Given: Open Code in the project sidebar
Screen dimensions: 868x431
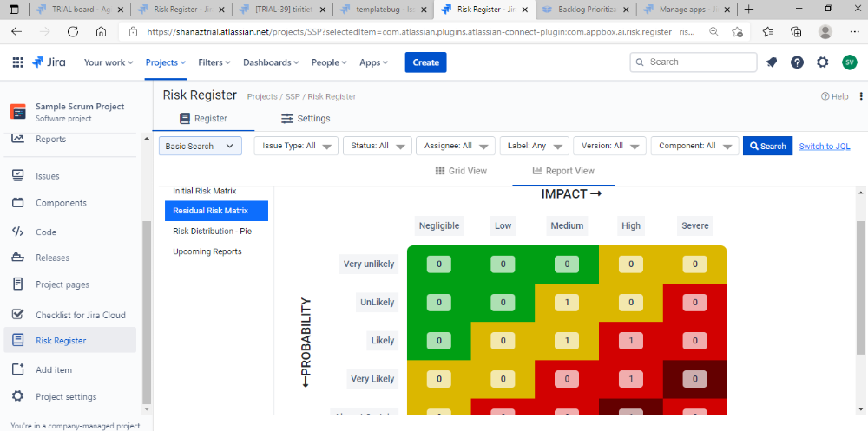Looking at the screenshot, I should 46,232.
